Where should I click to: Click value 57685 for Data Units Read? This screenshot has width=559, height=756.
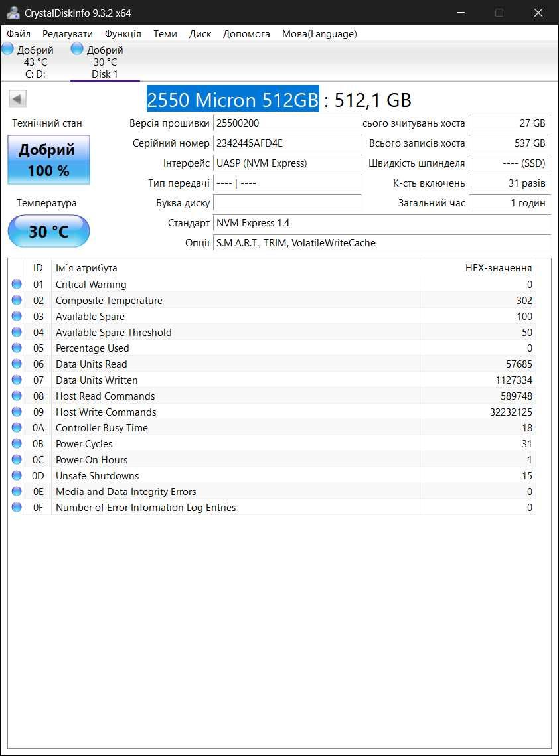coord(519,364)
